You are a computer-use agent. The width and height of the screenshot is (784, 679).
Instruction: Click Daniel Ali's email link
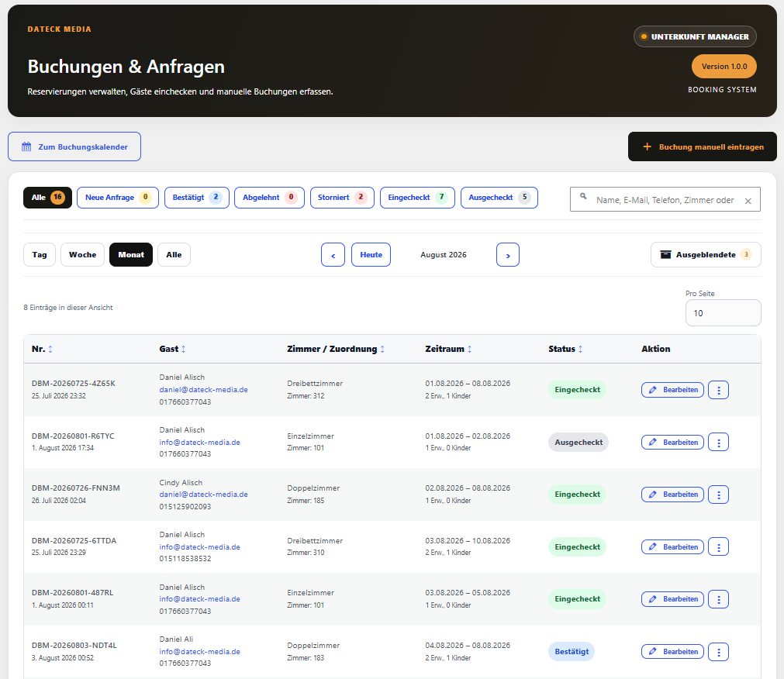point(199,652)
